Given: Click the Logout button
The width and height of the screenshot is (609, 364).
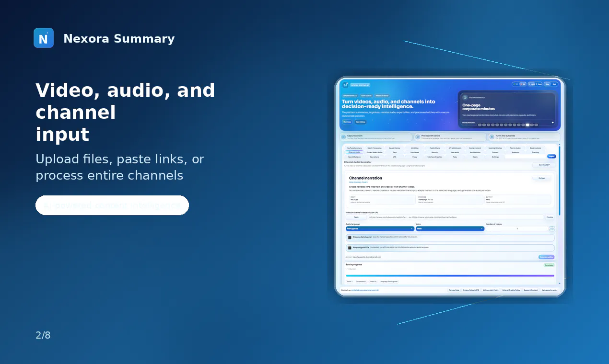Looking at the screenshot, I should click(551, 156).
